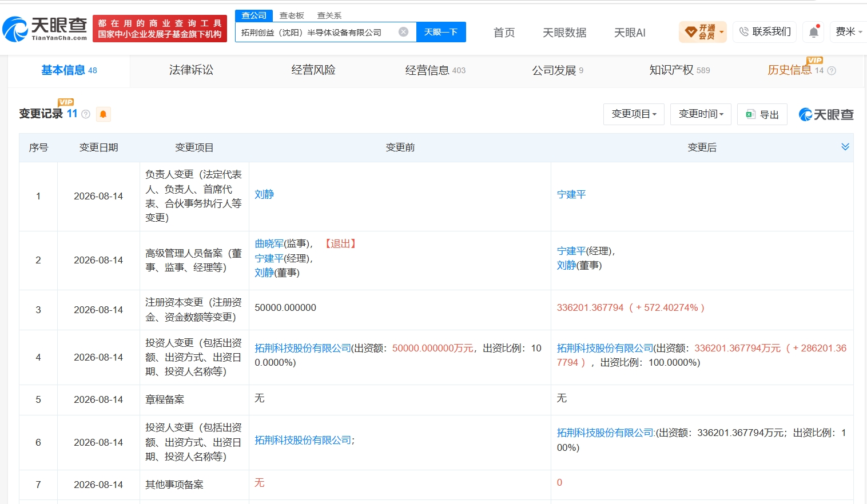Open notifications bell icon

(814, 32)
